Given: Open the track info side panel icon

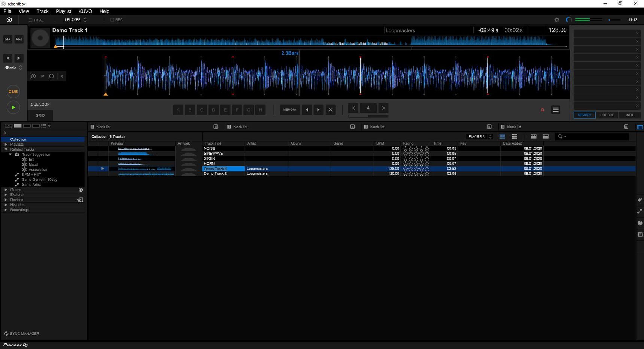Looking at the screenshot, I should tap(640, 223).
